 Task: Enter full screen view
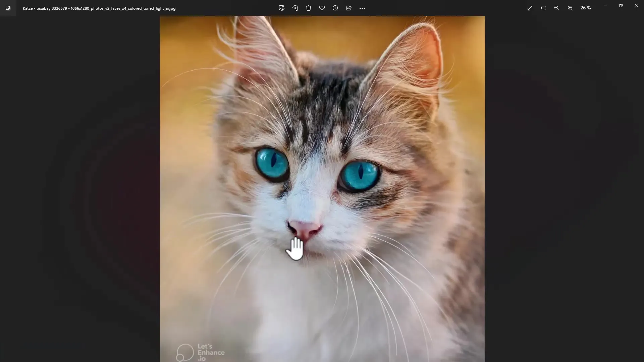[530, 8]
